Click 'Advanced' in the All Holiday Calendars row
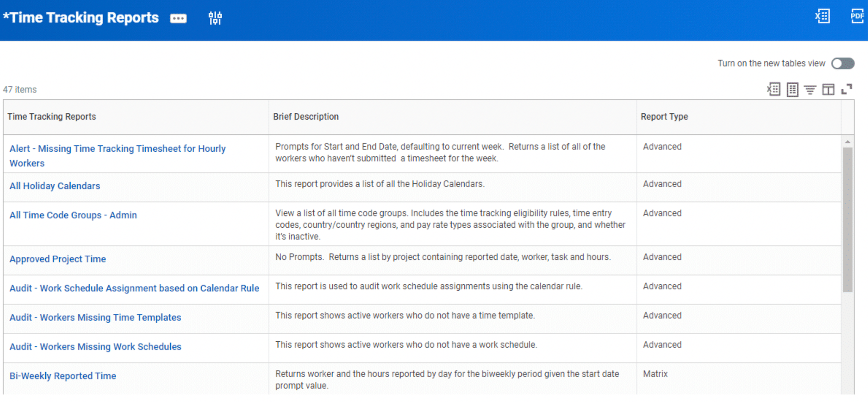The height and width of the screenshot is (402, 868). [662, 184]
